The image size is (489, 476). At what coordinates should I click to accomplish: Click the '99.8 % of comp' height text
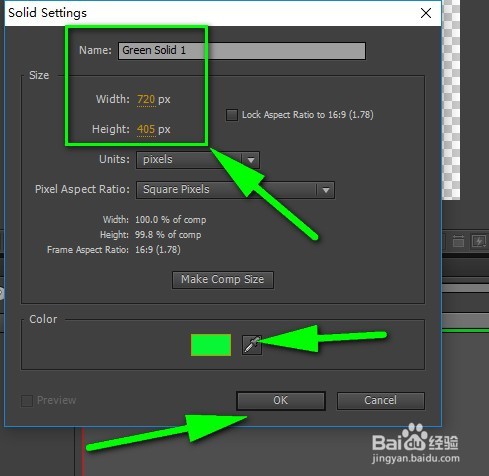pyautogui.click(x=168, y=235)
